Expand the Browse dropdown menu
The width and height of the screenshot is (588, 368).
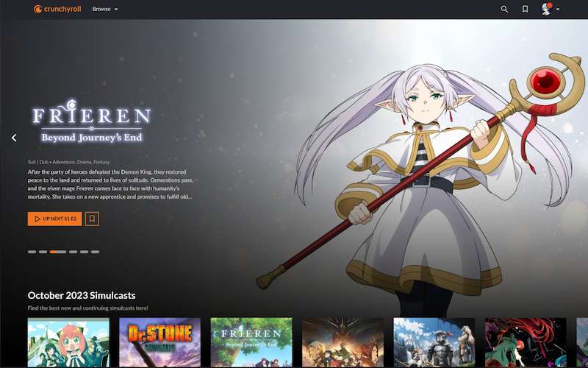pos(105,9)
